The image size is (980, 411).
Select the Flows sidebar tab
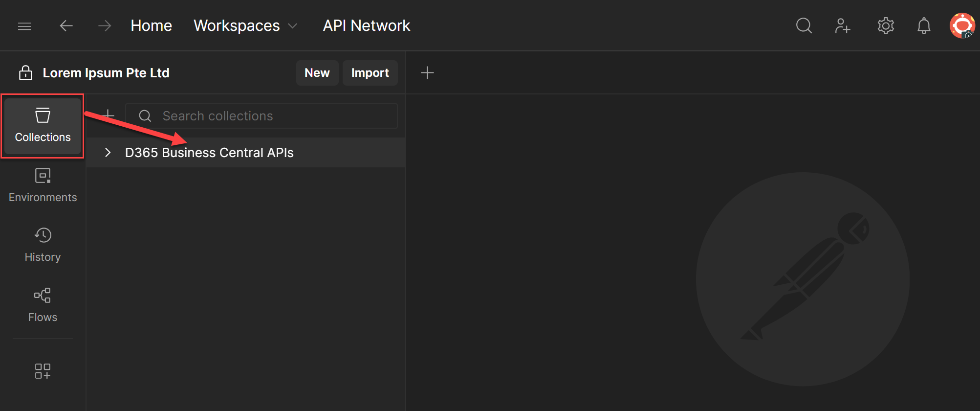coord(43,306)
